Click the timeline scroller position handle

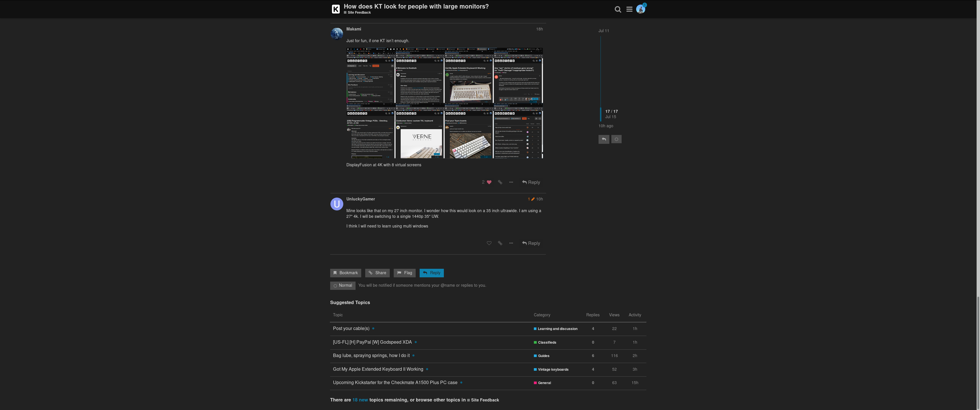pos(601,114)
